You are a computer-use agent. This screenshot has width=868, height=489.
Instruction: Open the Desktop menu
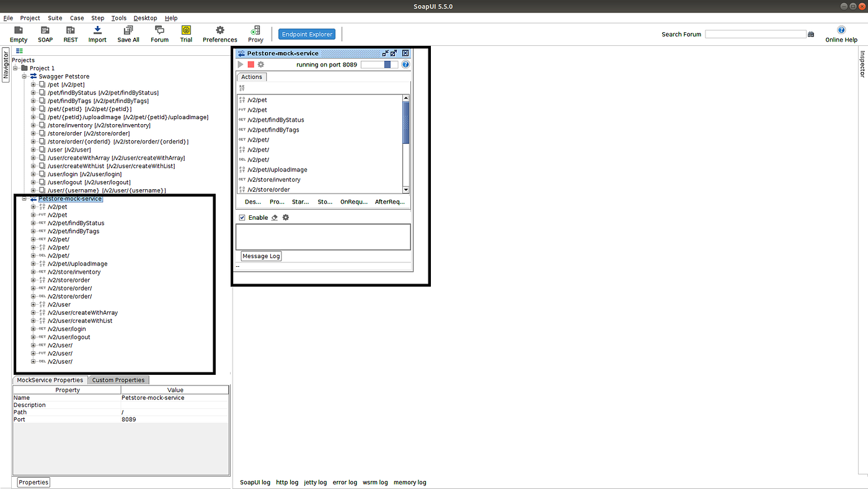click(x=145, y=18)
